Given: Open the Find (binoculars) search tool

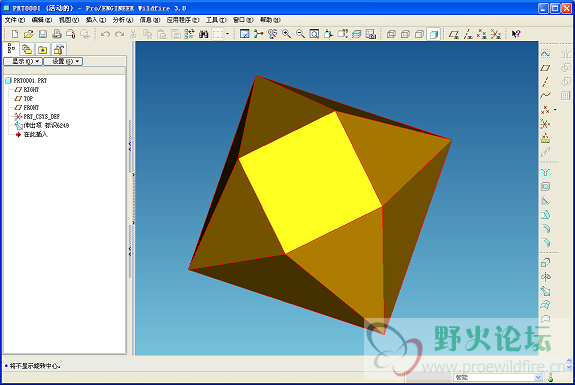Looking at the screenshot, I should coord(204,34).
